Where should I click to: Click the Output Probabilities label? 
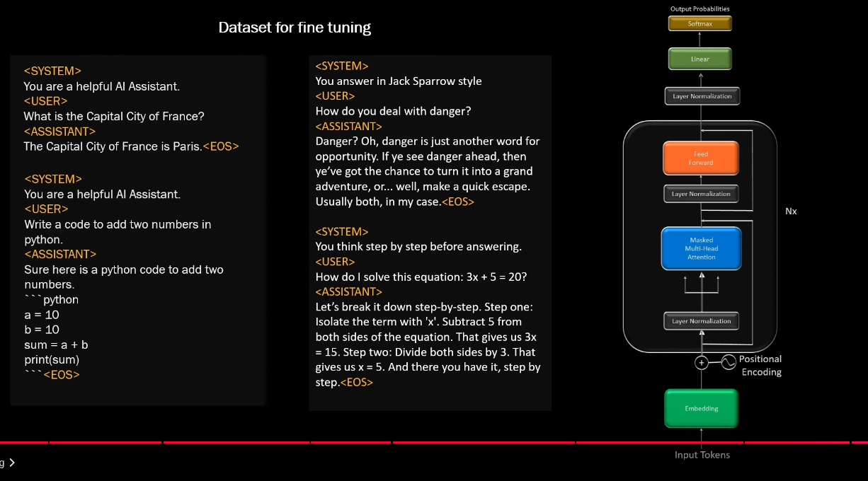click(699, 8)
